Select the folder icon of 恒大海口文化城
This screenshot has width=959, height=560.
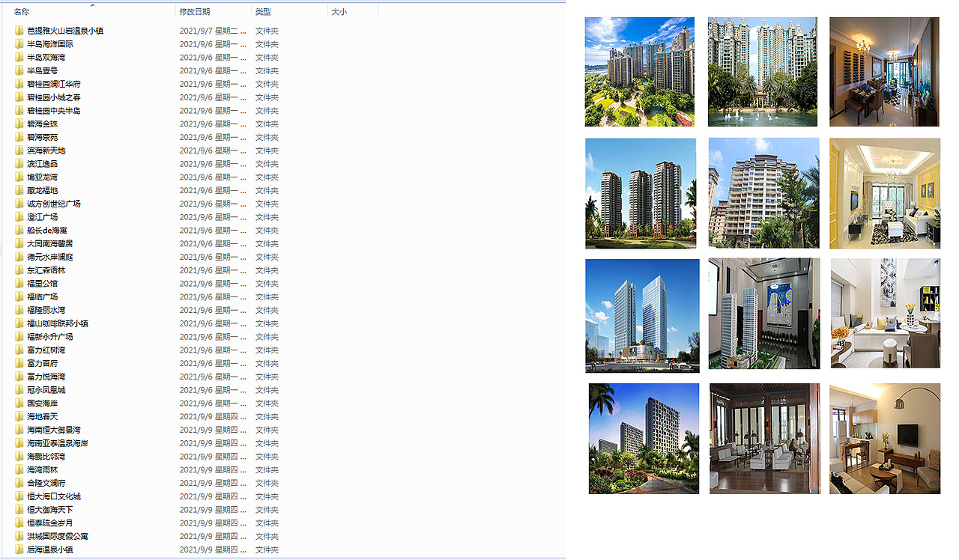(x=19, y=496)
